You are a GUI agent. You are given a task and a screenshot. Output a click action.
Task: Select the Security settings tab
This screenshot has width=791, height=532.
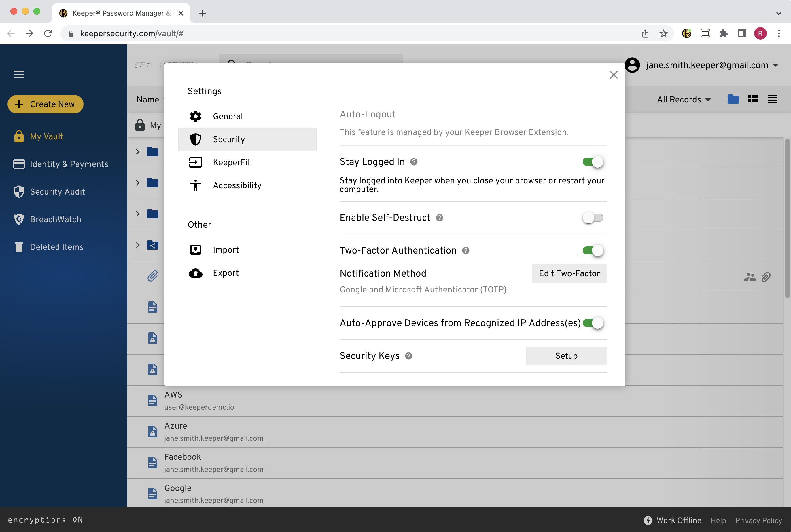tap(247, 139)
